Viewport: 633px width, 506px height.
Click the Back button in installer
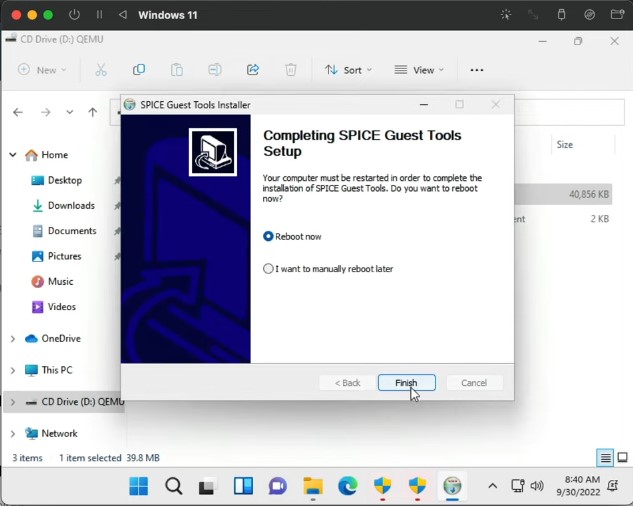[x=347, y=382]
